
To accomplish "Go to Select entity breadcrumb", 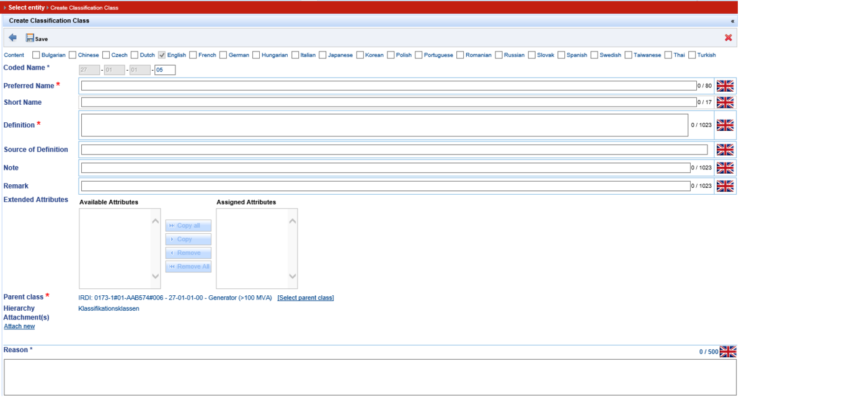I will click(26, 7).
